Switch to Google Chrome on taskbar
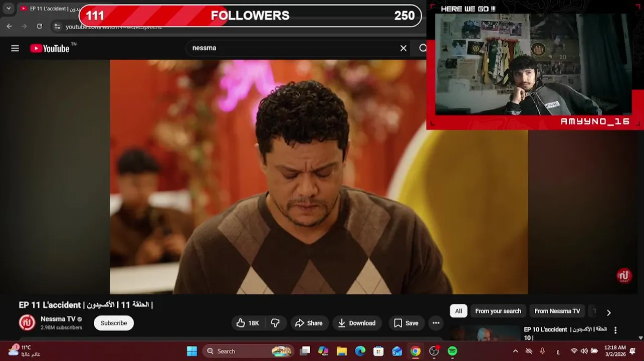The height and width of the screenshot is (361, 644). click(x=415, y=351)
